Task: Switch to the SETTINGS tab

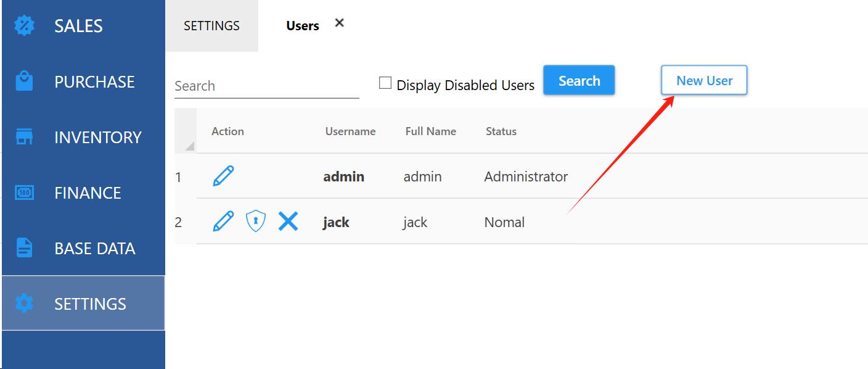Action: click(211, 26)
